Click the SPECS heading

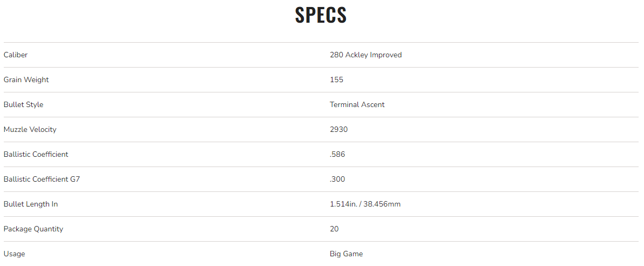321,15
